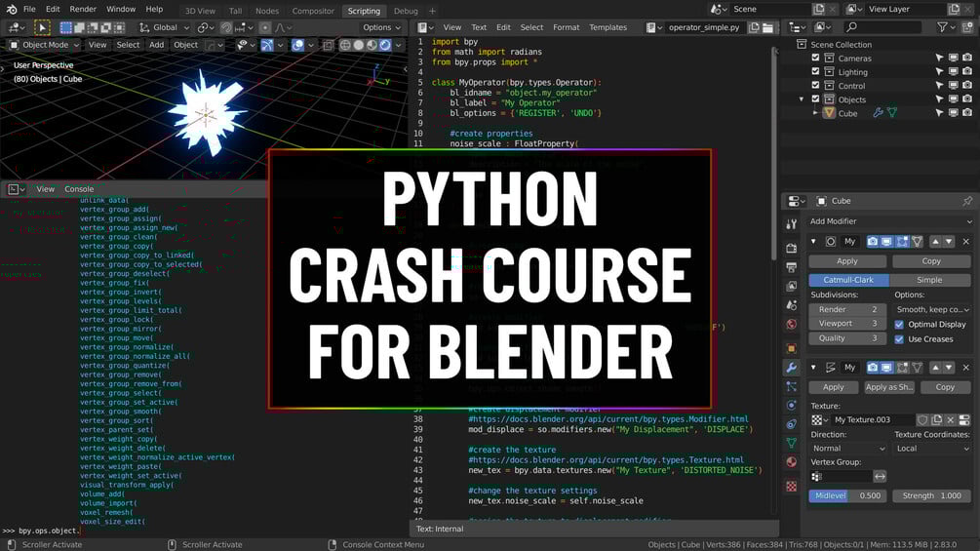Viewport: 980px width, 551px height.
Task: Open the Global transform orientation dropdown
Action: click(164, 27)
